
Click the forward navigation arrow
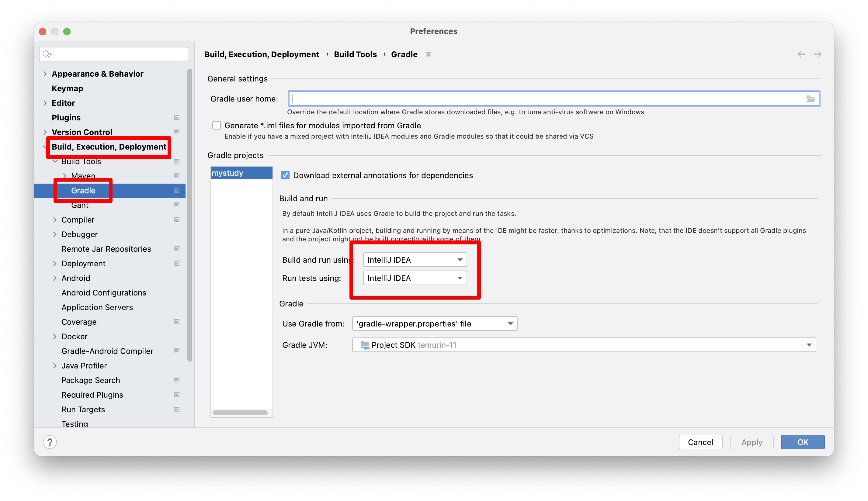pyautogui.click(x=818, y=54)
